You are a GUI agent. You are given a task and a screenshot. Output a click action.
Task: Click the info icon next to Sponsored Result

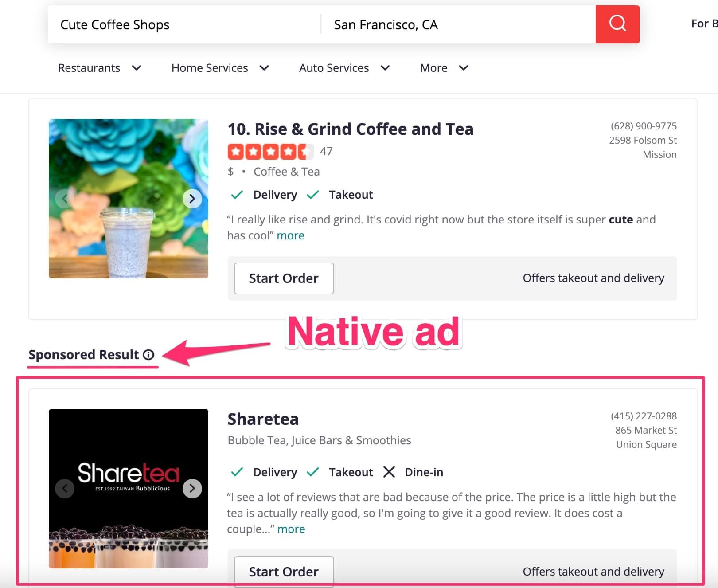pyautogui.click(x=148, y=354)
